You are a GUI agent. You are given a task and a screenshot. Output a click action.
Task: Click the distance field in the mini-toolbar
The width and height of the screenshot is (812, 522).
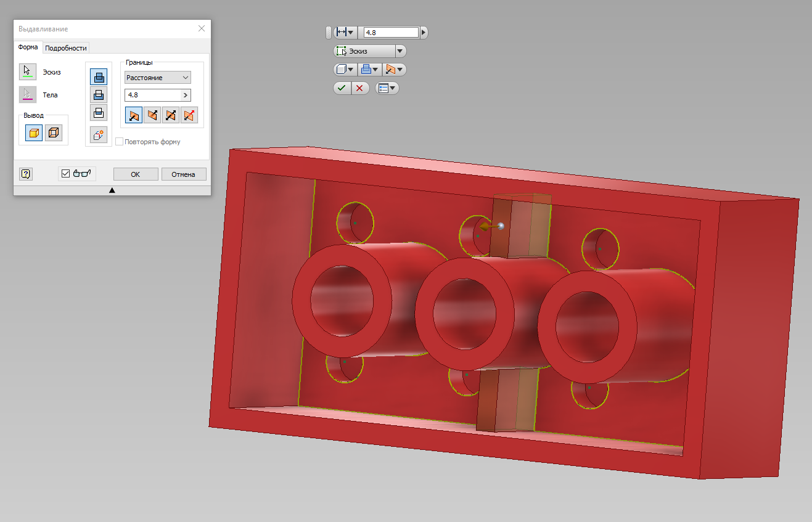tap(391, 33)
